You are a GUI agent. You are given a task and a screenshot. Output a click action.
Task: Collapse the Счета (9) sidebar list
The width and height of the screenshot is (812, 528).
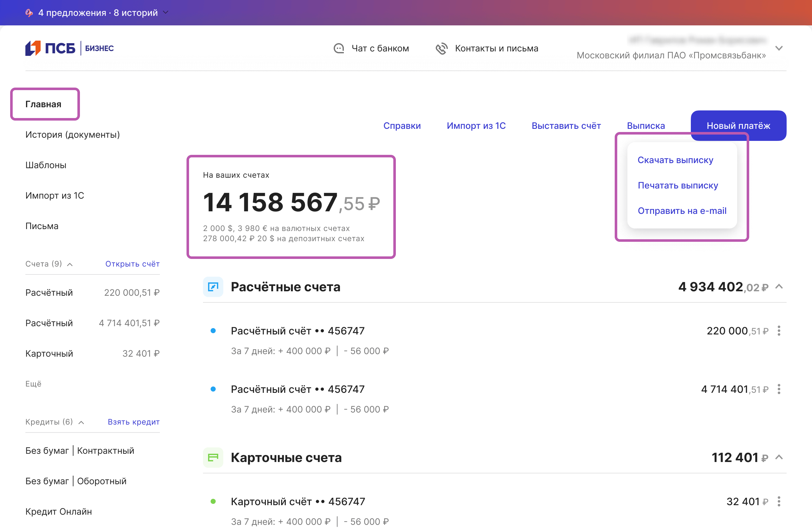coord(70,264)
